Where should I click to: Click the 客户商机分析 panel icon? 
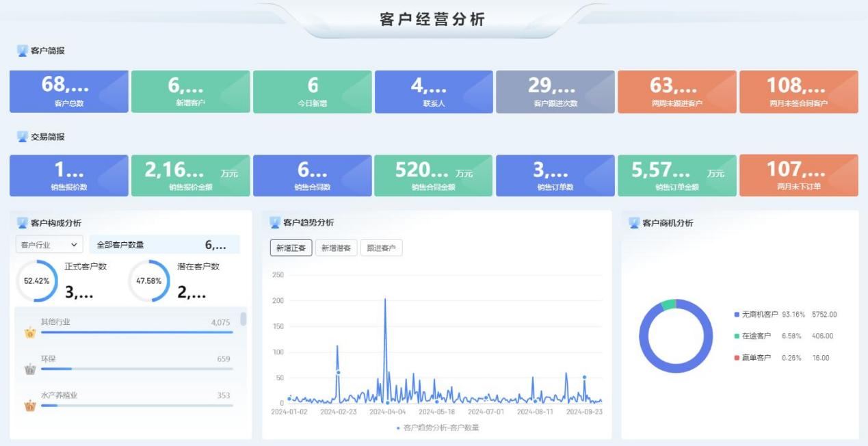(x=634, y=223)
